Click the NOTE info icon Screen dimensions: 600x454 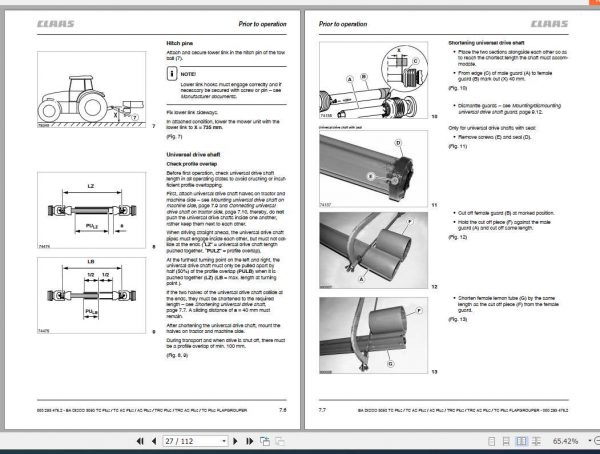point(172,73)
